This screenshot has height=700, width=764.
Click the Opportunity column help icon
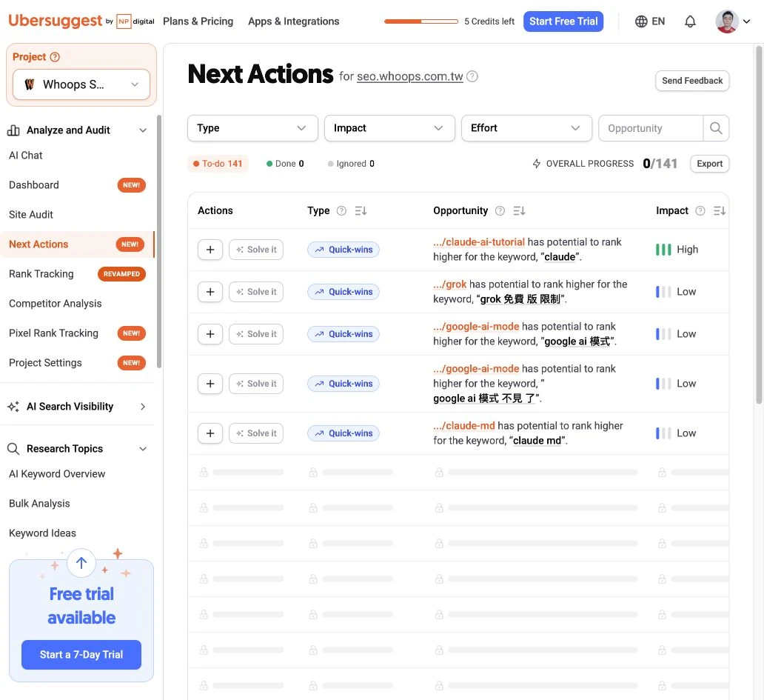click(500, 210)
